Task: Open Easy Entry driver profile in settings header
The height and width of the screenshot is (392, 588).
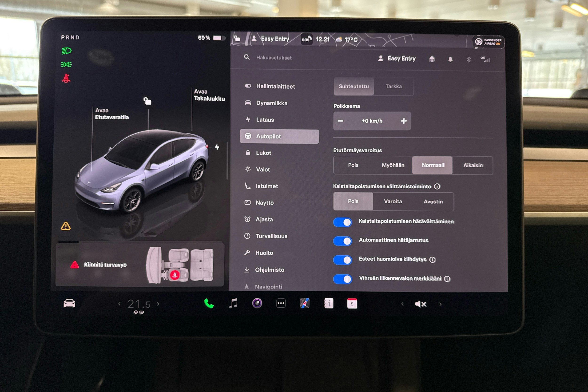Action: pyautogui.click(x=397, y=59)
